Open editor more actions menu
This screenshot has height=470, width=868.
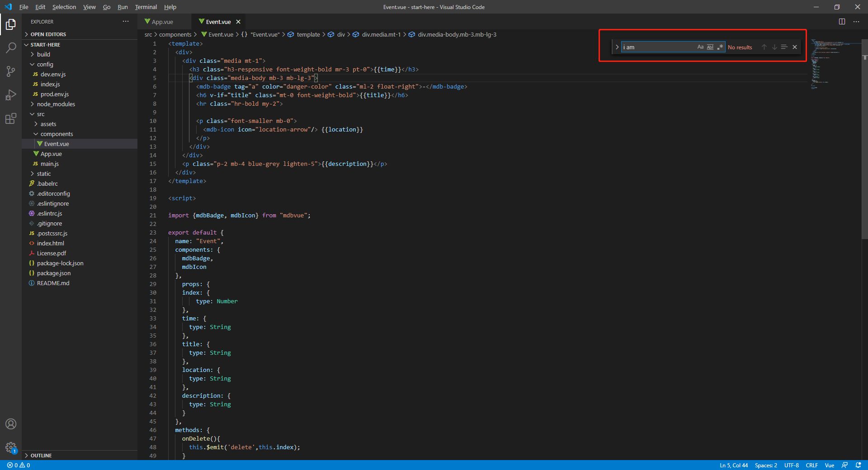pos(856,21)
